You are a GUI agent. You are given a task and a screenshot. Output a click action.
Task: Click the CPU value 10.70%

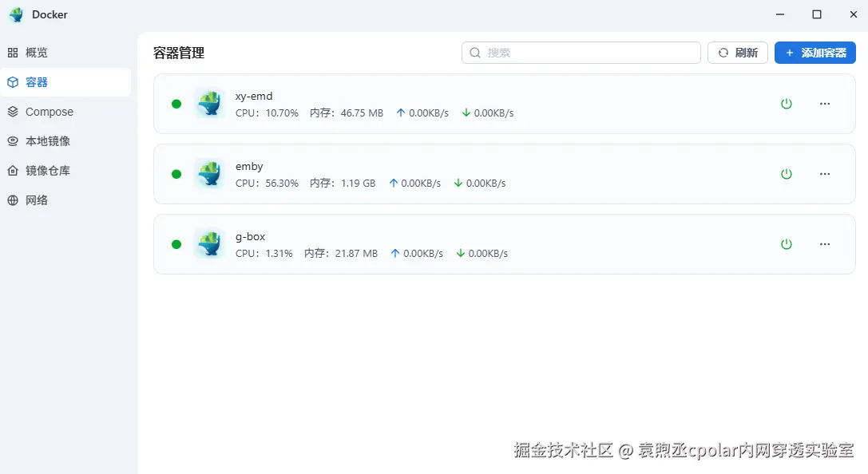[x=282, y=113]
